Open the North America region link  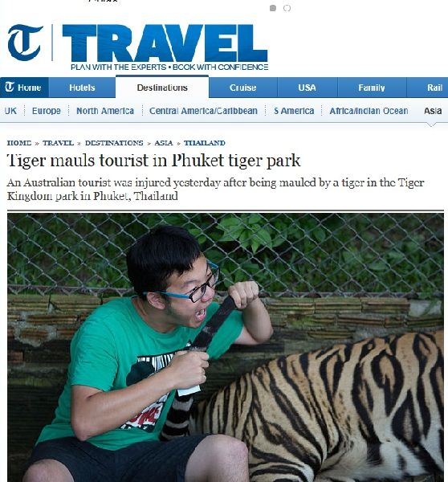pos(105,111)
